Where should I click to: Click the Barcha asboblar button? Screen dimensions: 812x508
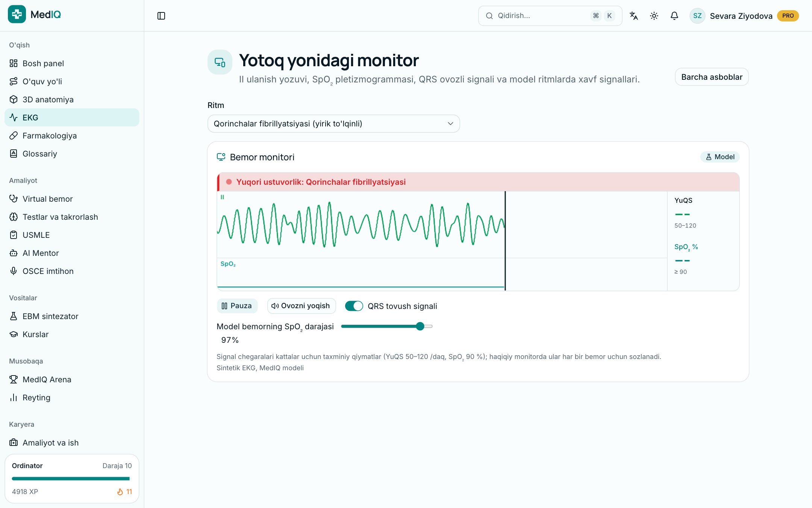point(712,77)
